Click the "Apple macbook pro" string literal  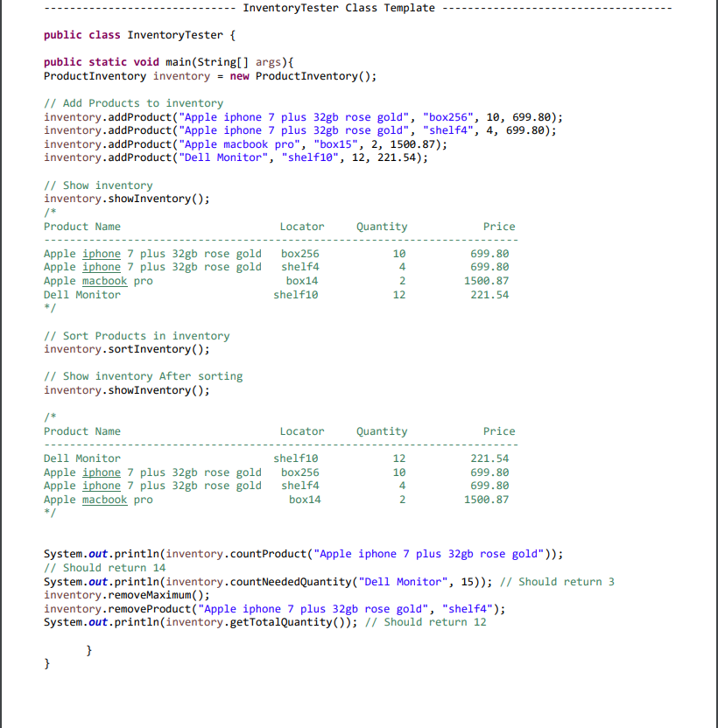pos(239,144)
